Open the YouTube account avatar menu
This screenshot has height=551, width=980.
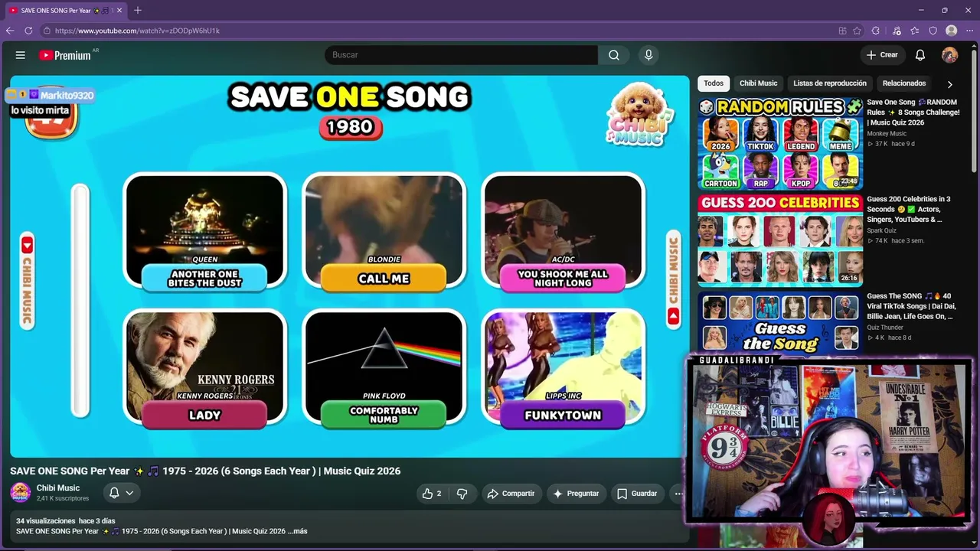coord(949,55)
